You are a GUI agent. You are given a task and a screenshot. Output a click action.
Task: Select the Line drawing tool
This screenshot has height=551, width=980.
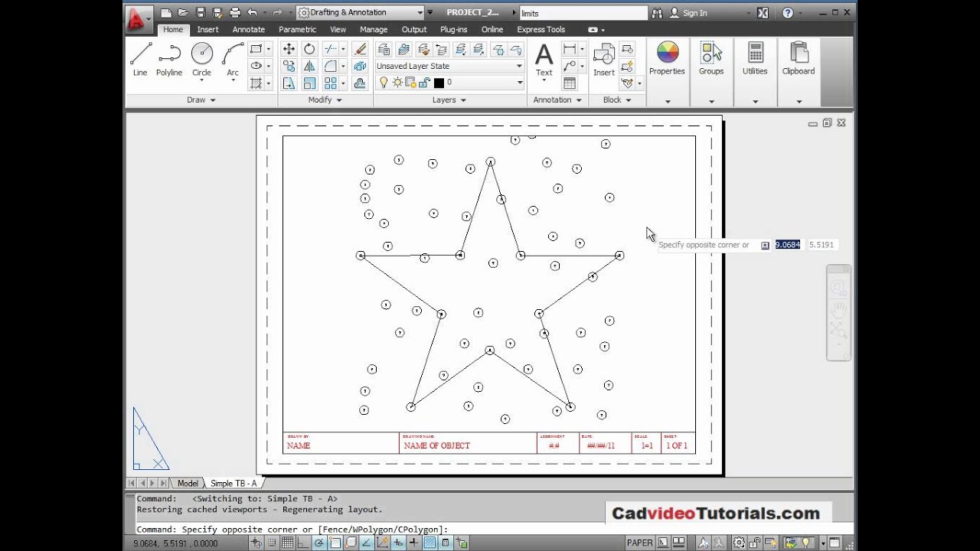click(x=140, y=60)
